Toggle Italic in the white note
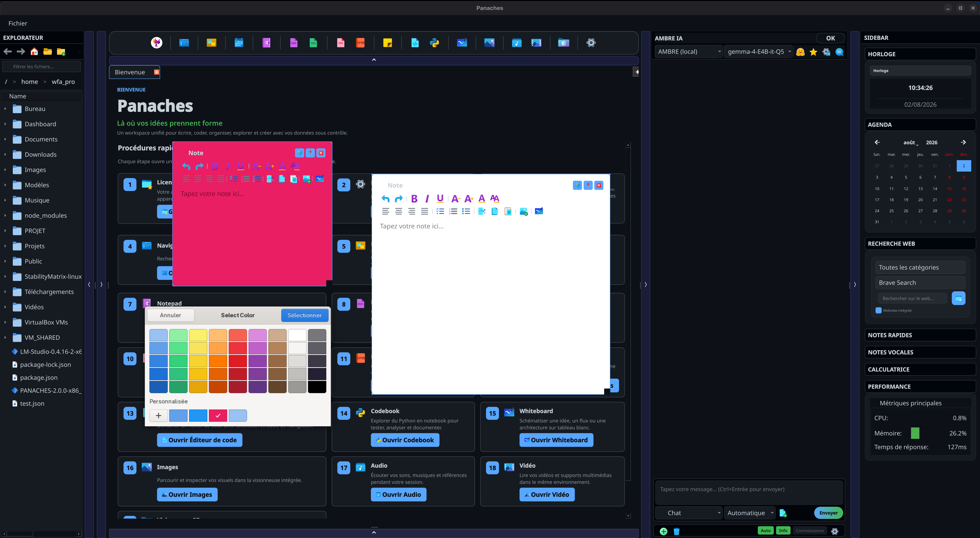The width and height of the screenshot is (980, 538). point(427,199)
